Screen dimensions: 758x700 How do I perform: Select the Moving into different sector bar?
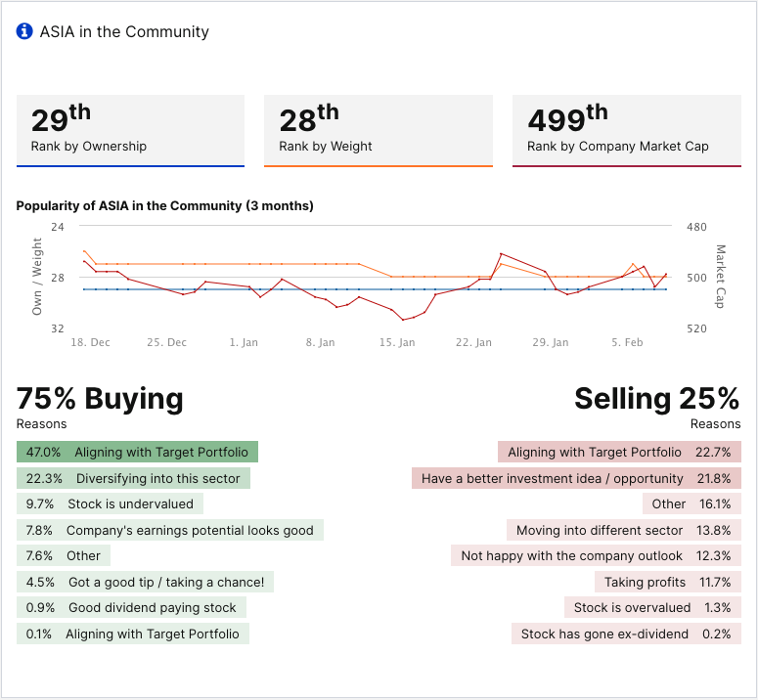click(623, 530)
